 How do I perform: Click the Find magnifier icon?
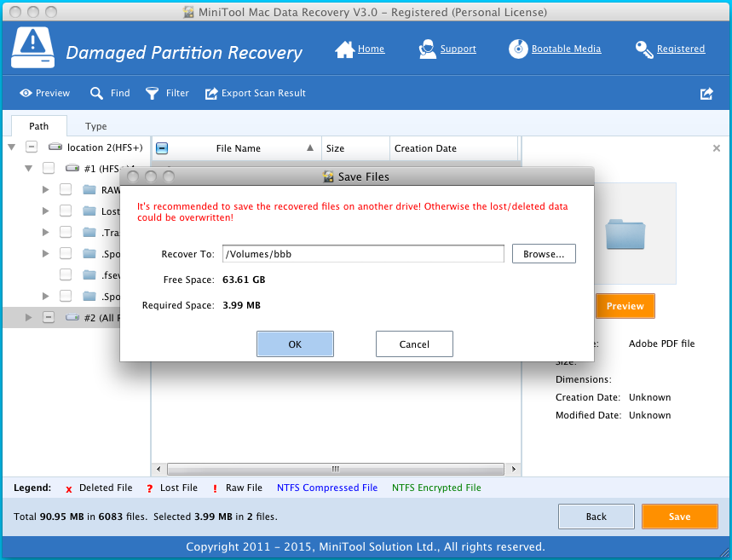click(x=96, y=94)
